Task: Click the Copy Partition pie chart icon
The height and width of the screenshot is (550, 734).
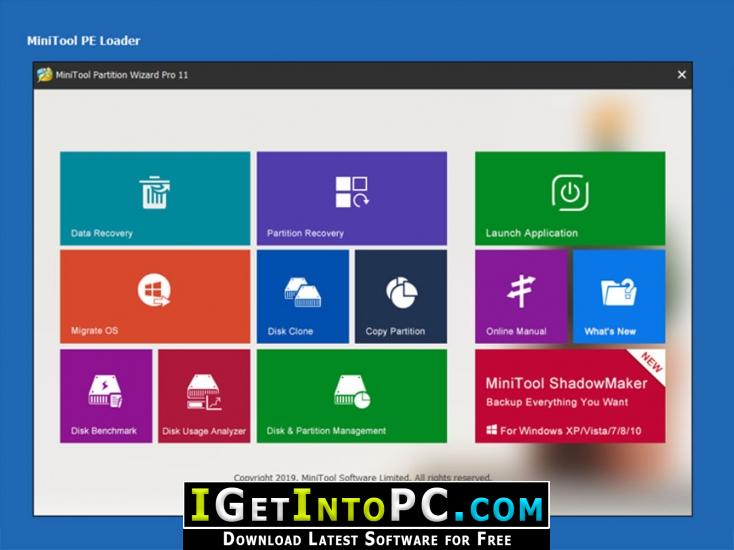Action: (401, 292)
